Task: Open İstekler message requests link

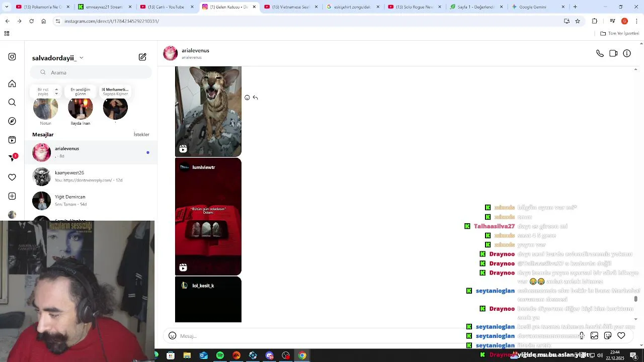Action: coord(141,135)
